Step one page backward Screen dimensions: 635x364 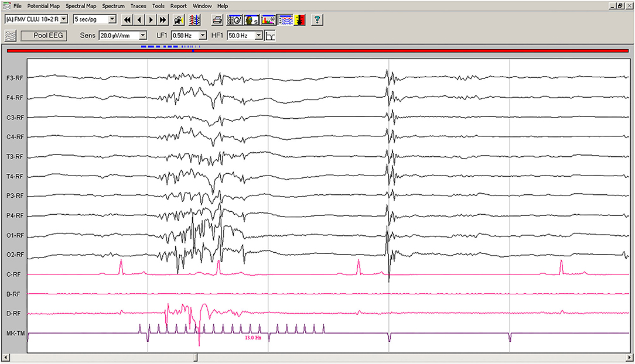click(x=139, y=19)
